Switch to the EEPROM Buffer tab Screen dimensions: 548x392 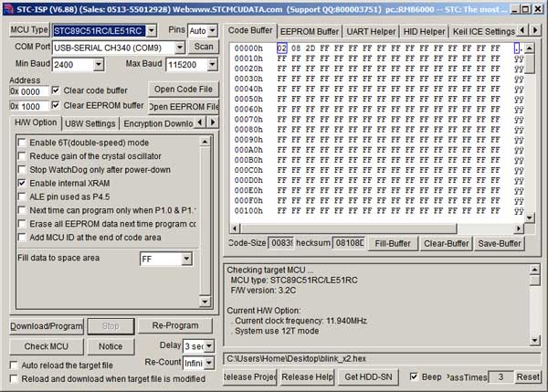coord(310,30)
